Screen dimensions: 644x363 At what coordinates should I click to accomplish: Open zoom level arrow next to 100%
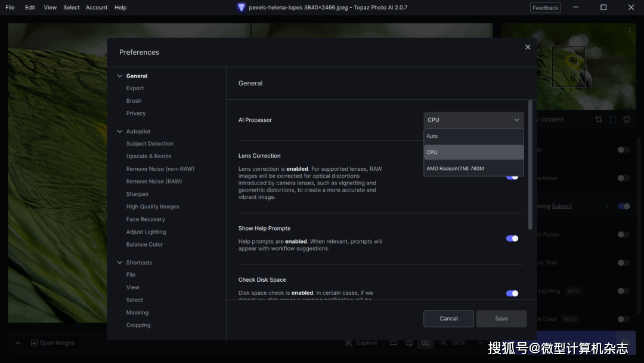tap(481, 343)
